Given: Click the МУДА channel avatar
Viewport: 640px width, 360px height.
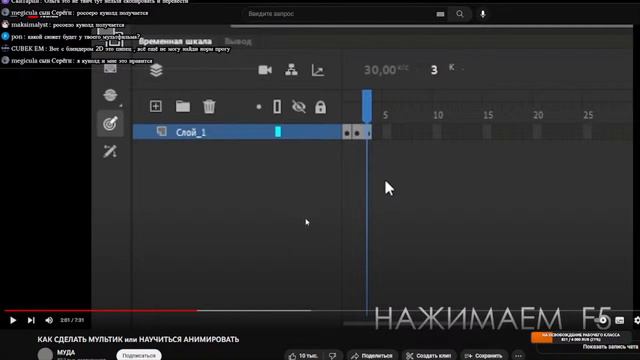Looking at the screenshot, I should (x=45, y=354).
